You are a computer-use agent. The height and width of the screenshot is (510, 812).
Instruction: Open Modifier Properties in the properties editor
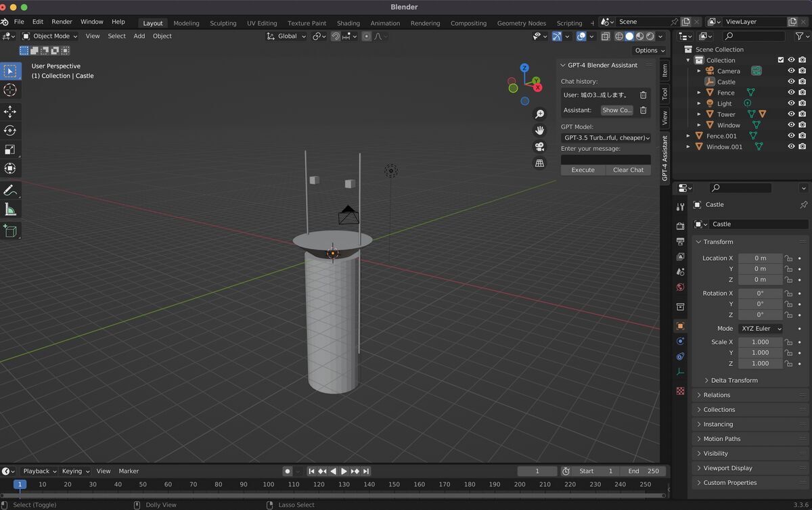(680, 356)
